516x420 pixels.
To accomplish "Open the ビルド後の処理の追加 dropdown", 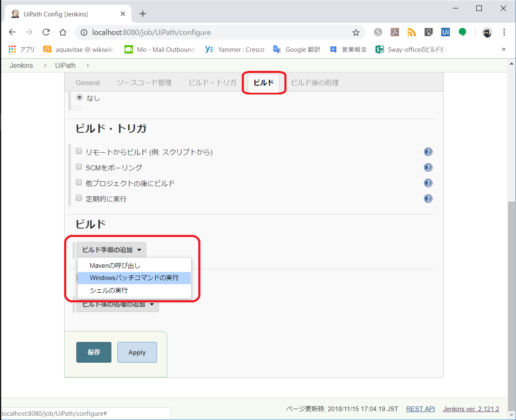I will 118,305.
